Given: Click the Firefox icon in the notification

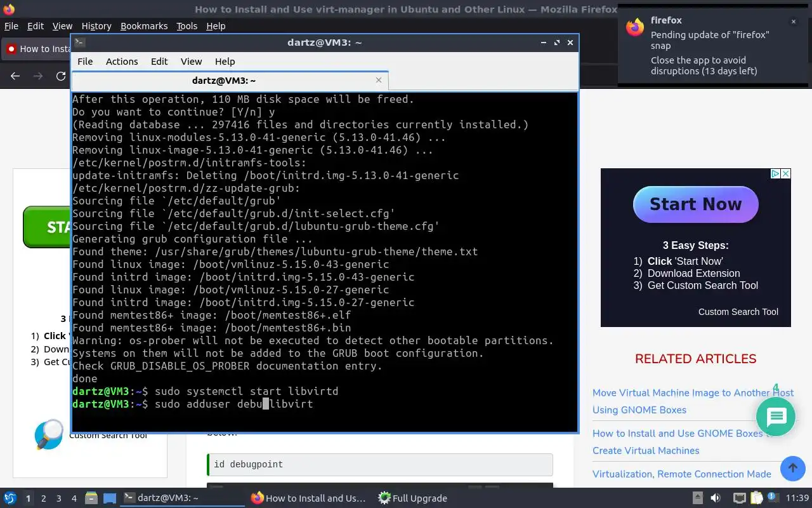Looking at the screenshot, I should point(635,27).
